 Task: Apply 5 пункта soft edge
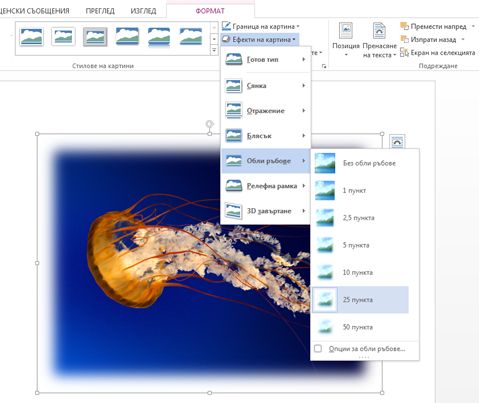click(x=360, y=245)
